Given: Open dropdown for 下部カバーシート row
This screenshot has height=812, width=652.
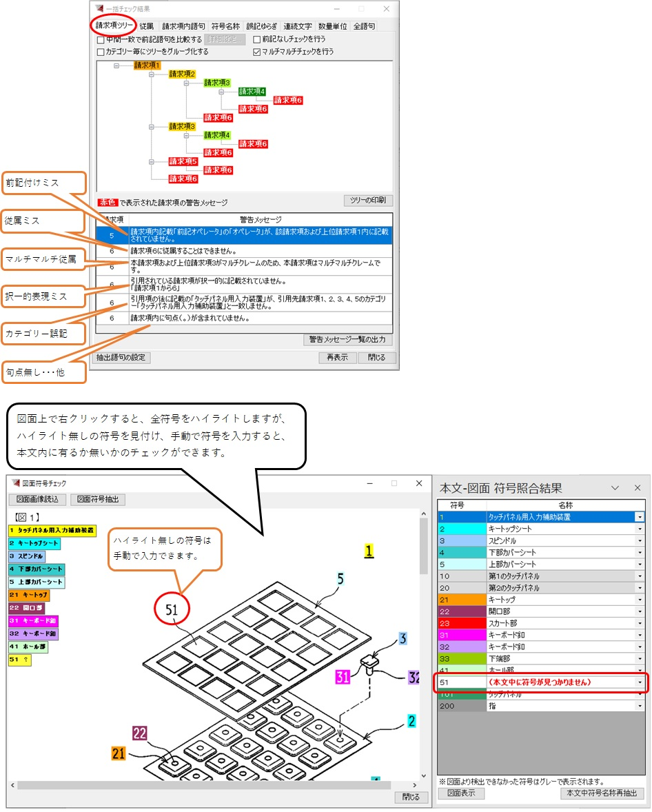Looking at the screenshot, I should 640,553.
